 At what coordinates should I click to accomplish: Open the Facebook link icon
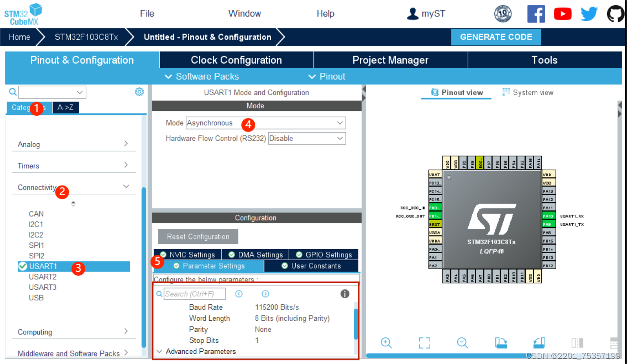(536, 14)
